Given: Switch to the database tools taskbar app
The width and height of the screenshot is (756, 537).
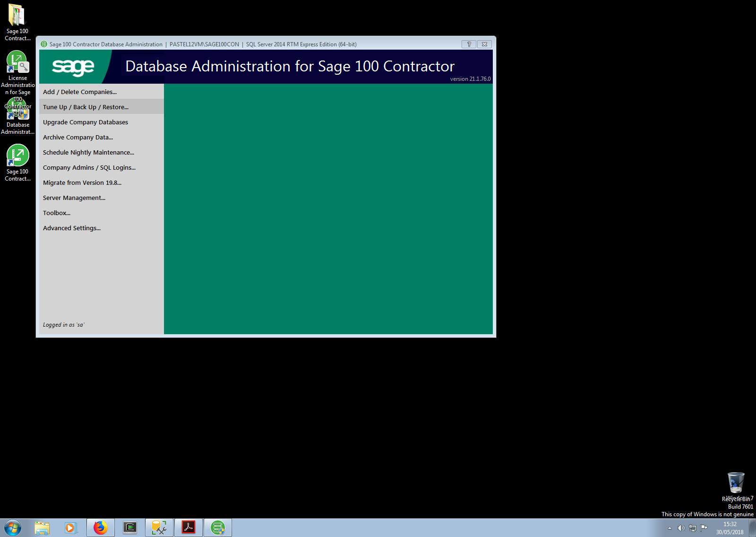Looking at the screenshot, I should point(159,528).
